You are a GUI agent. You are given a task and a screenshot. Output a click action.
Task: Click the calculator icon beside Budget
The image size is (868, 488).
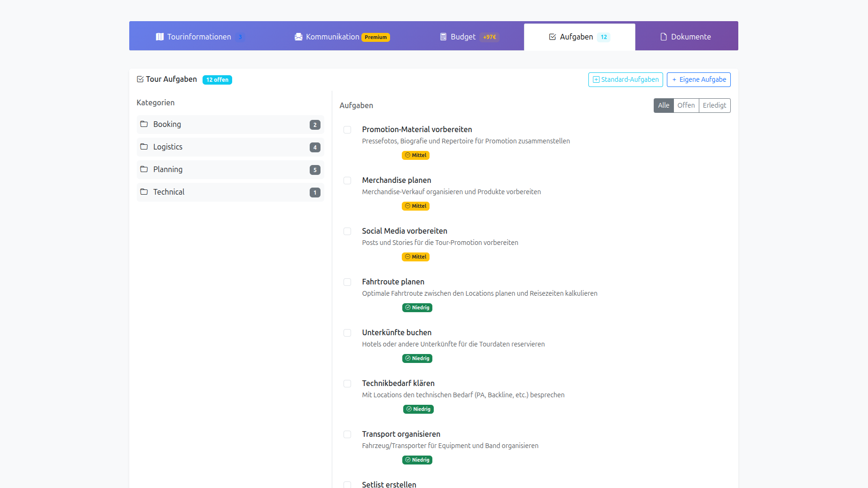[x=443, y=37]
